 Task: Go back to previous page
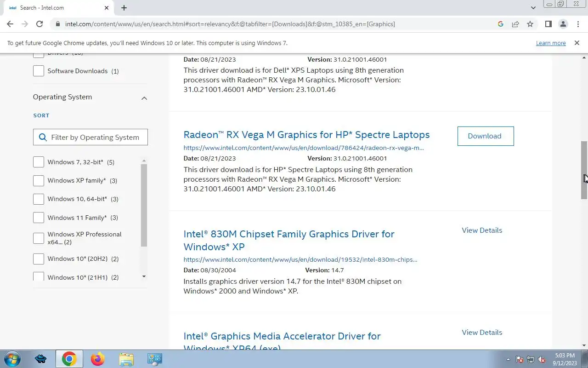[10, 24]
